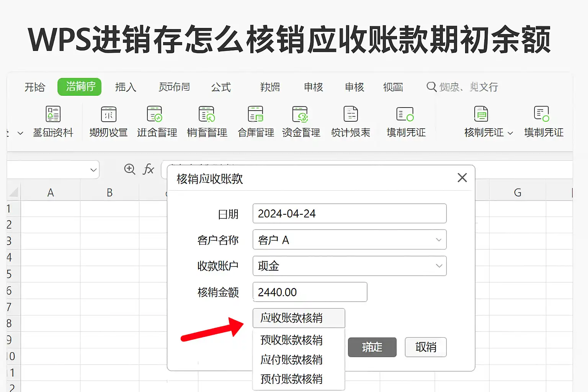Open the 销售管理 ribbon tool

(207, 122)
